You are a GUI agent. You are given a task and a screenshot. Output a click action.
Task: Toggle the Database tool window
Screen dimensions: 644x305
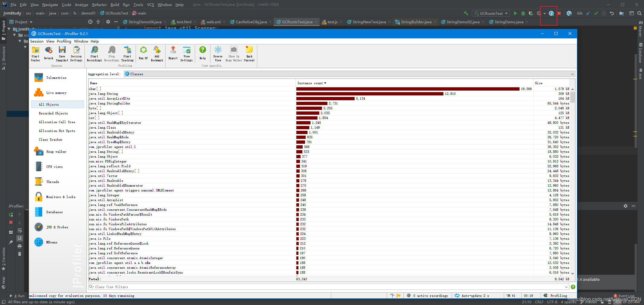tap(640, 53)
